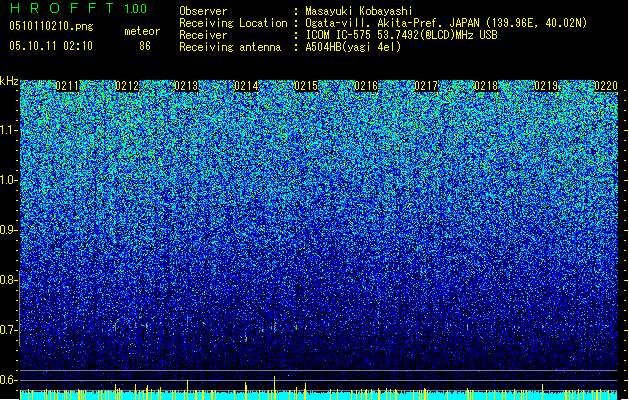Select observer name Masayuki Kobayashi
The height and width of the screenshot is (400, 629).
pyautogui.click(x=359, y=11)
